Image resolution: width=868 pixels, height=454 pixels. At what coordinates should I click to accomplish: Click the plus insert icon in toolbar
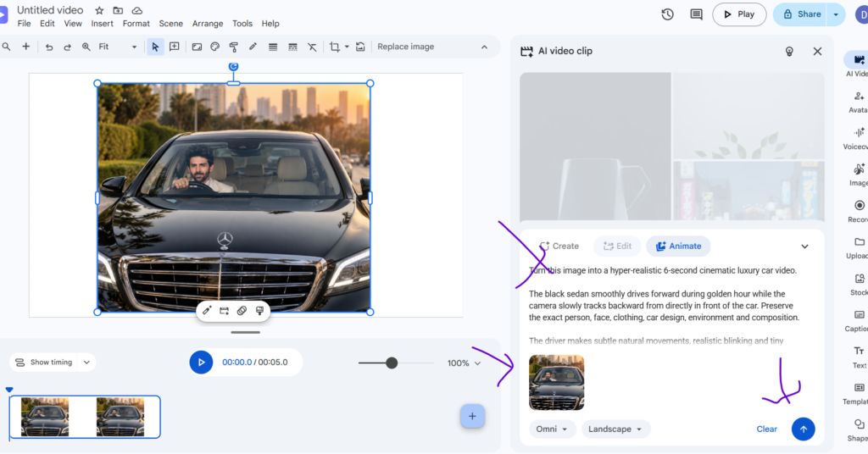point(26,47)
